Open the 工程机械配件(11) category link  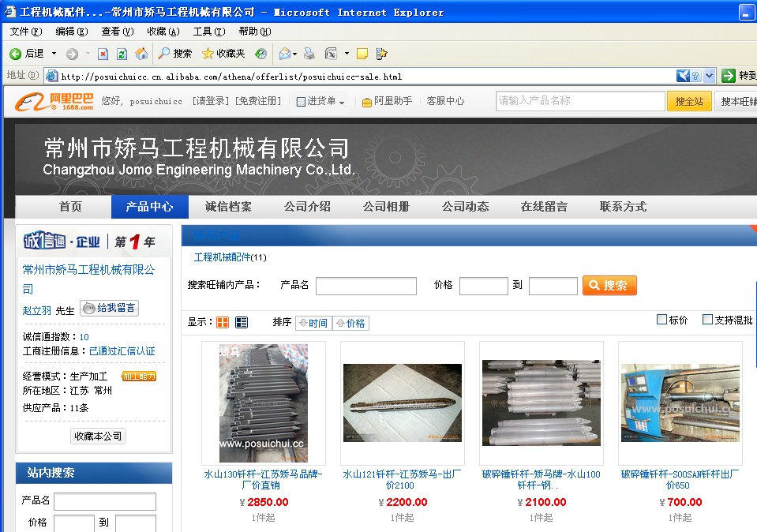point(230,257)
